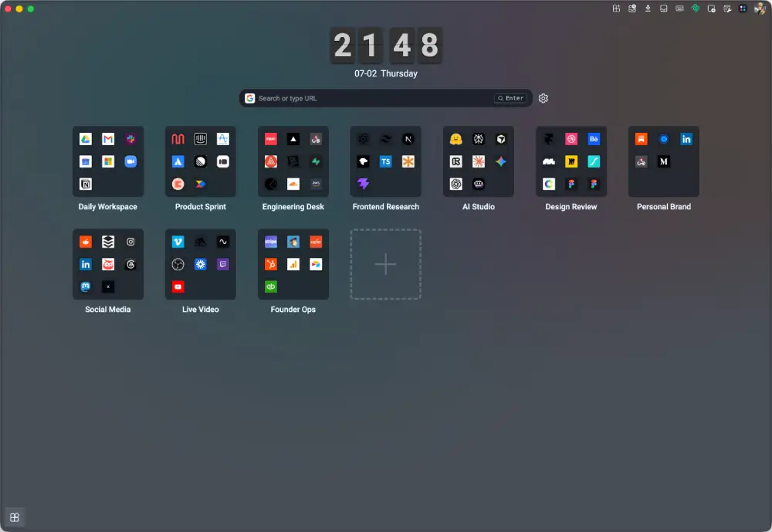The width and height of the screenshot is (772, 532).
Task: Open Gemini sparkle icon in AI Studio
Action: click(501, 161)
